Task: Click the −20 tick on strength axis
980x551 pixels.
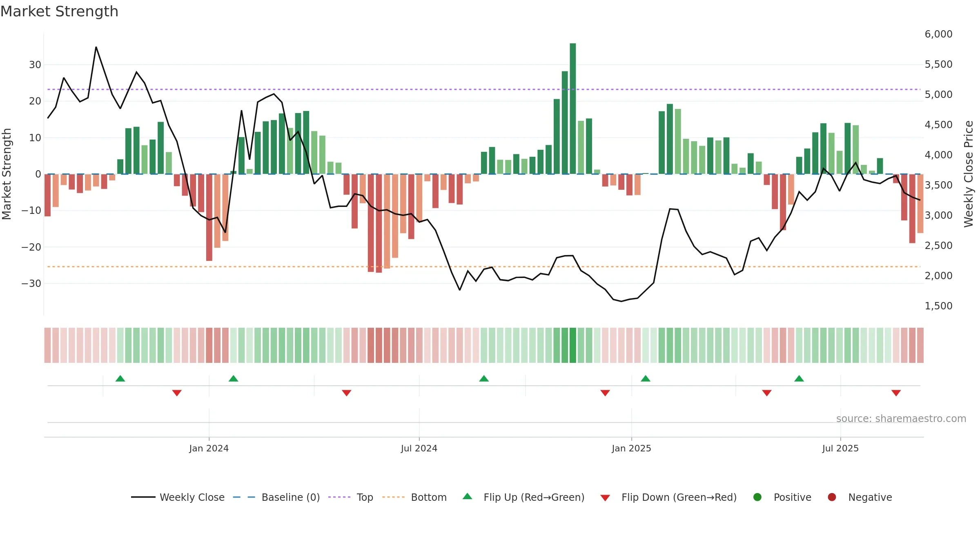Action: (31, 247)
